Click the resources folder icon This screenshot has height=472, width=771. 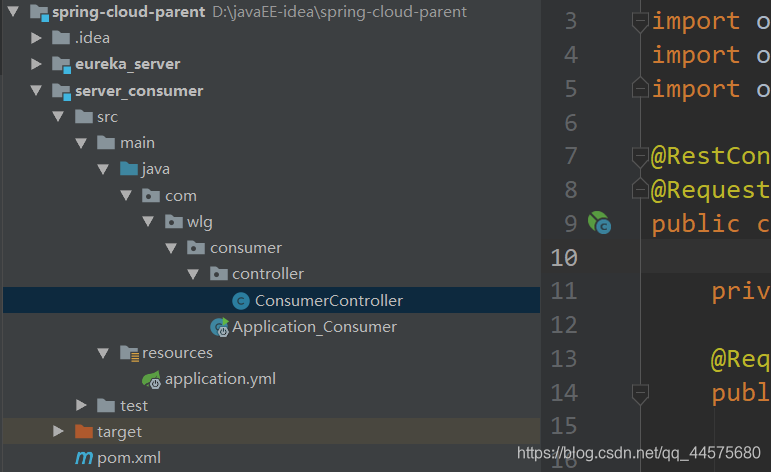[129, 353]
